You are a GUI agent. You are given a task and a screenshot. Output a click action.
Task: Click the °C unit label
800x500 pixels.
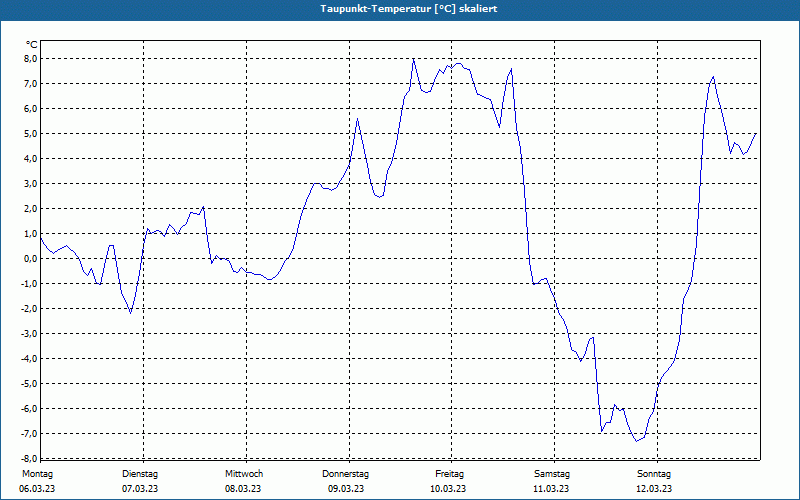(31, 45)
